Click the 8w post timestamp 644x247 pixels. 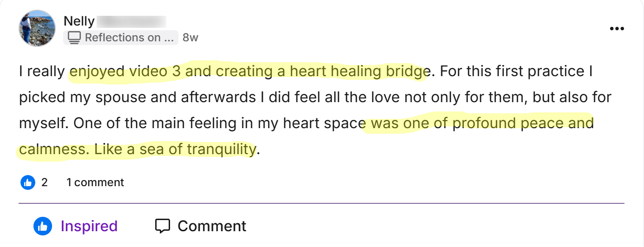coord(191,38)
